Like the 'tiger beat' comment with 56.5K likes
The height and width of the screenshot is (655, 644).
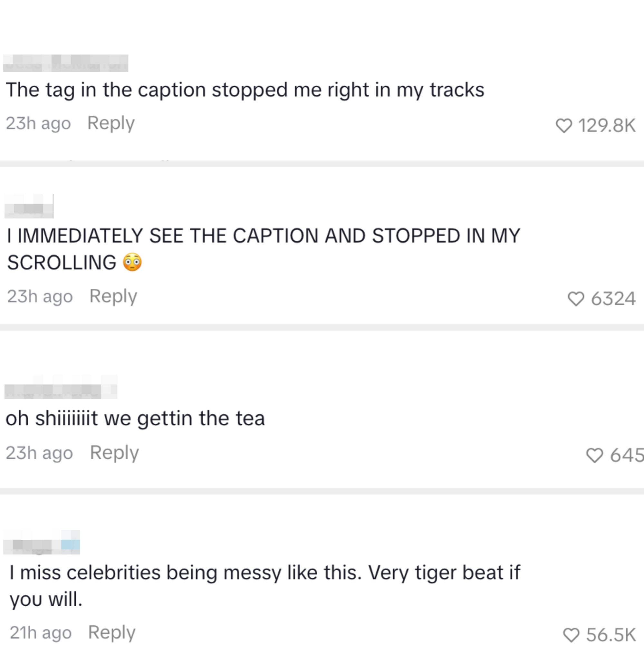tap(571, 635)
